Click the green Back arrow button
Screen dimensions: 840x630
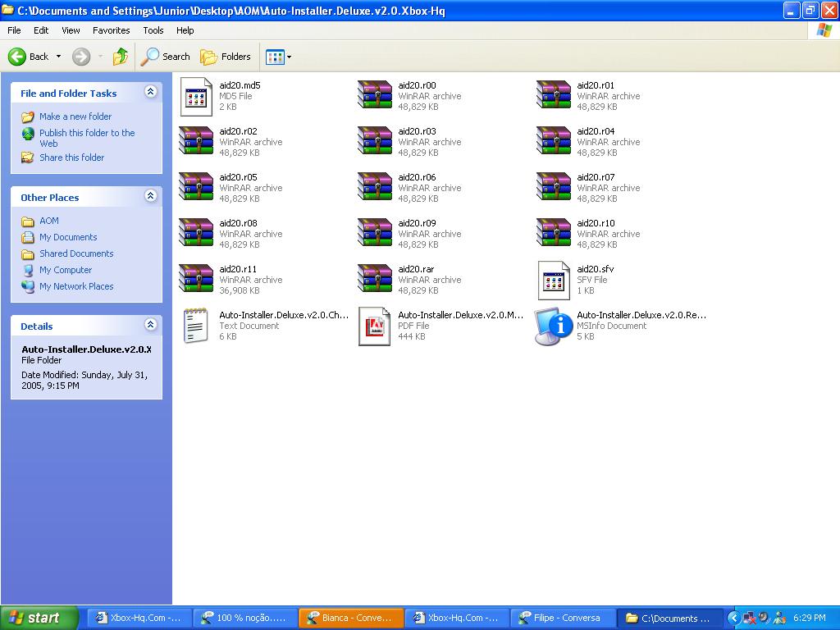16,57
